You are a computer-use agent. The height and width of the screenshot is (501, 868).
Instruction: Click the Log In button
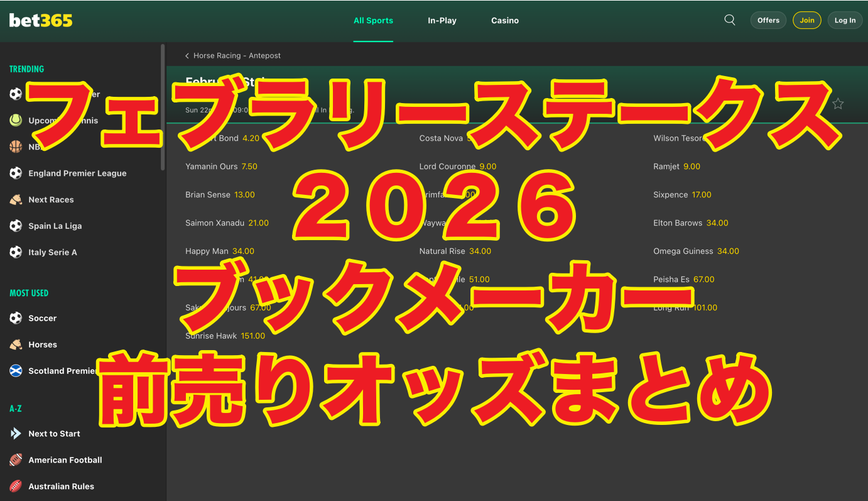(845, 20)
